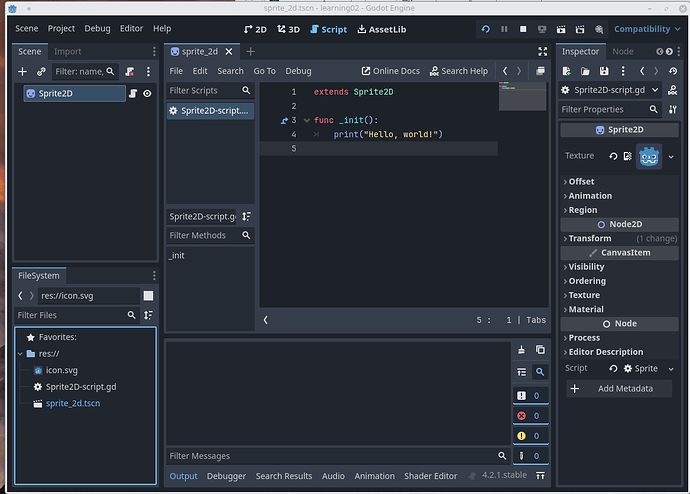Viewport: 690px width, 494px height.
Task: Open Script property dropdown arrow
Action: tap(671, 369)
